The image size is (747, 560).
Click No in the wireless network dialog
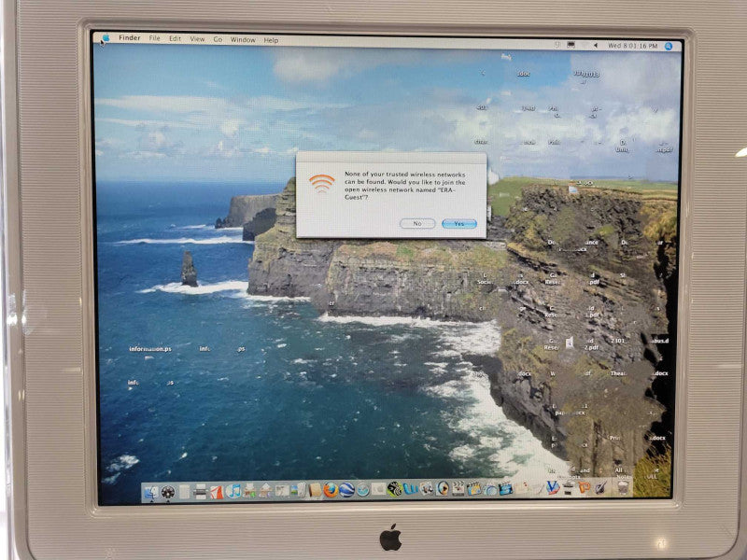(417, 223)
